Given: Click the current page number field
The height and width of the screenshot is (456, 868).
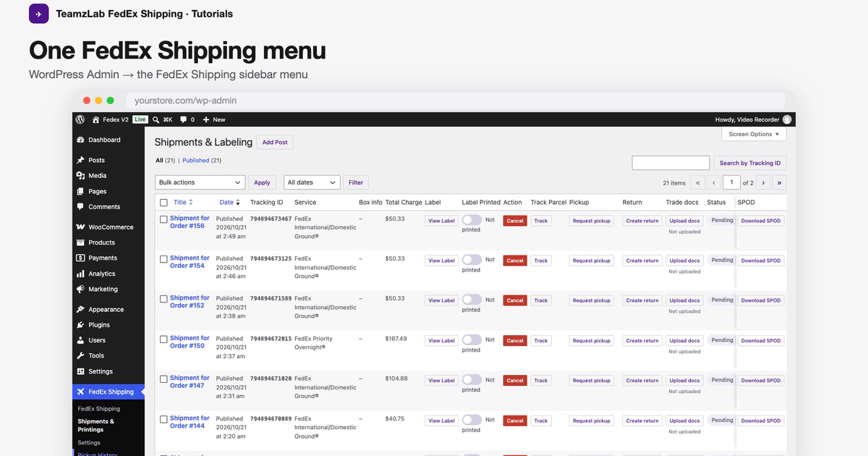Looking at the screenshot, I should 731,182.
